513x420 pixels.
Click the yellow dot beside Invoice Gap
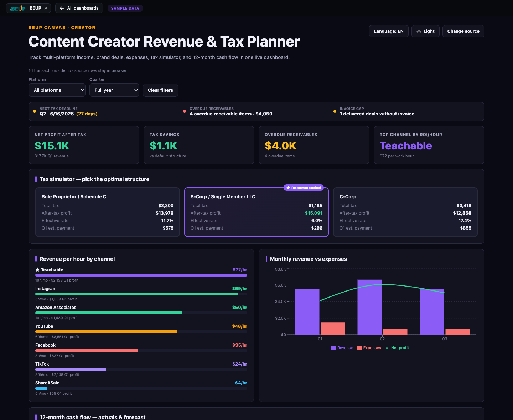335,111
